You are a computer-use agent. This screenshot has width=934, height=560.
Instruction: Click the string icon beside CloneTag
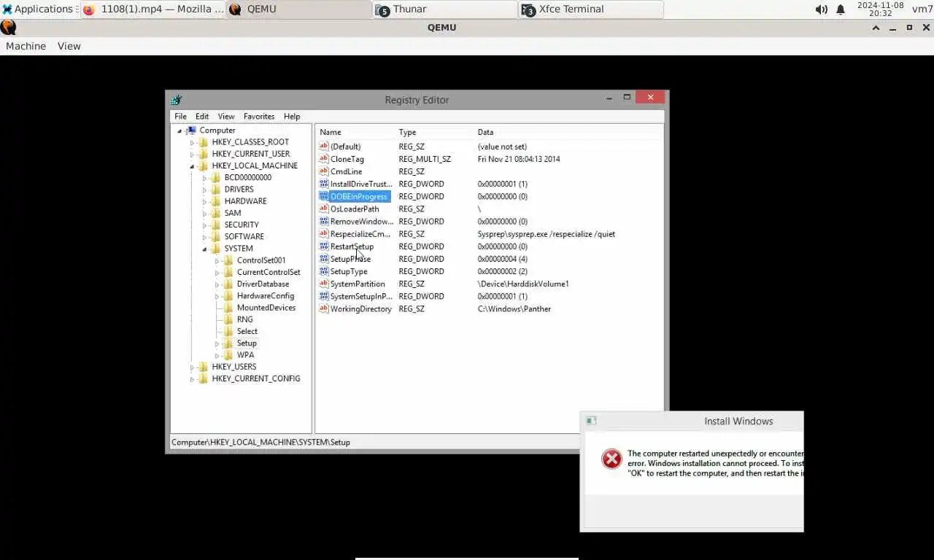(324, 159)
